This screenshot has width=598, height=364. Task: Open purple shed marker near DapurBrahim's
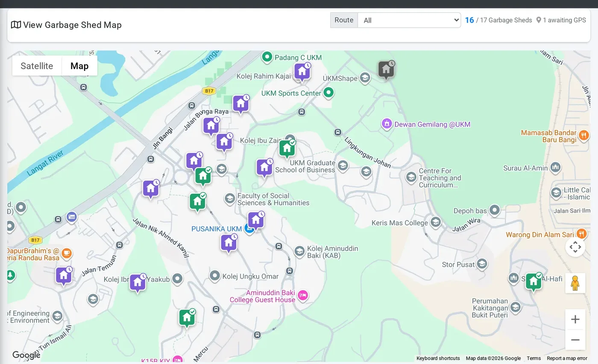click(64, 276)
